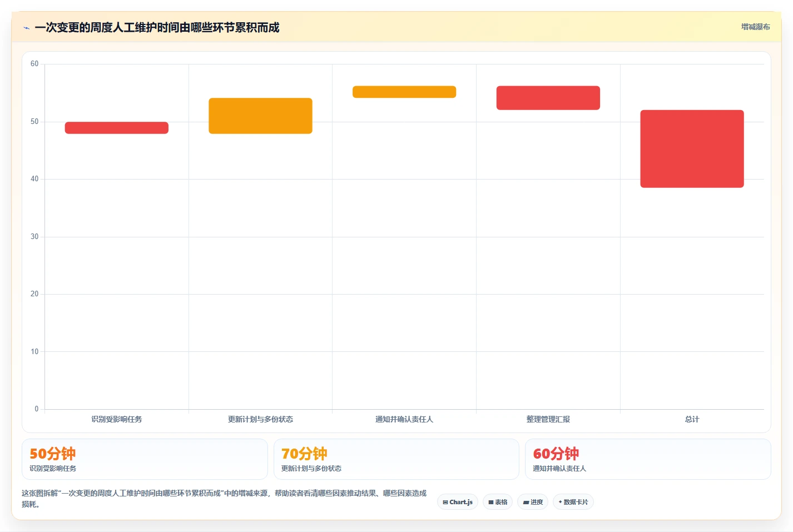Select the 进度 chip
Viewport: 793px width, 532px height.
(533, 502)
